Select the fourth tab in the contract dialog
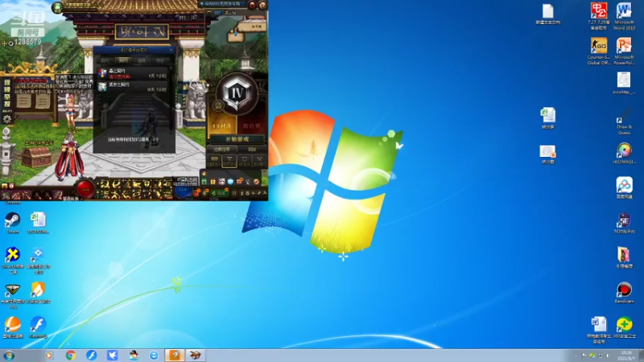This screenshot has width=644, height=362. 160,60
